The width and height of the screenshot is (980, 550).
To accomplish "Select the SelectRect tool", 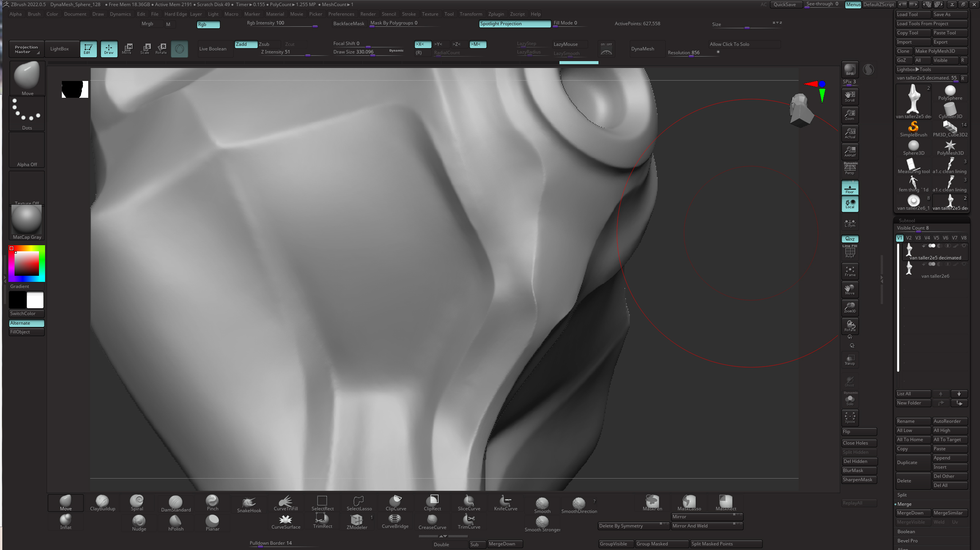I will click(x=322, y=503).
